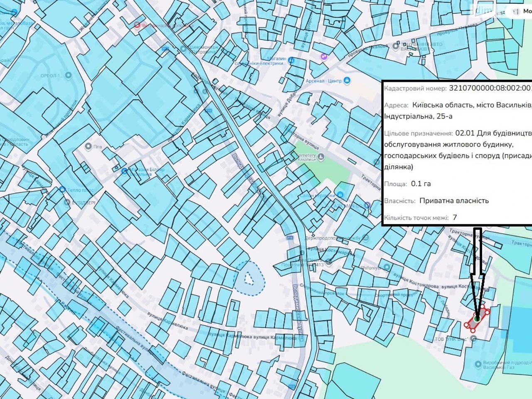Click the Кадастровий номер value text
This screenshot has width=532, height=399.
click(x=490, y=88)
